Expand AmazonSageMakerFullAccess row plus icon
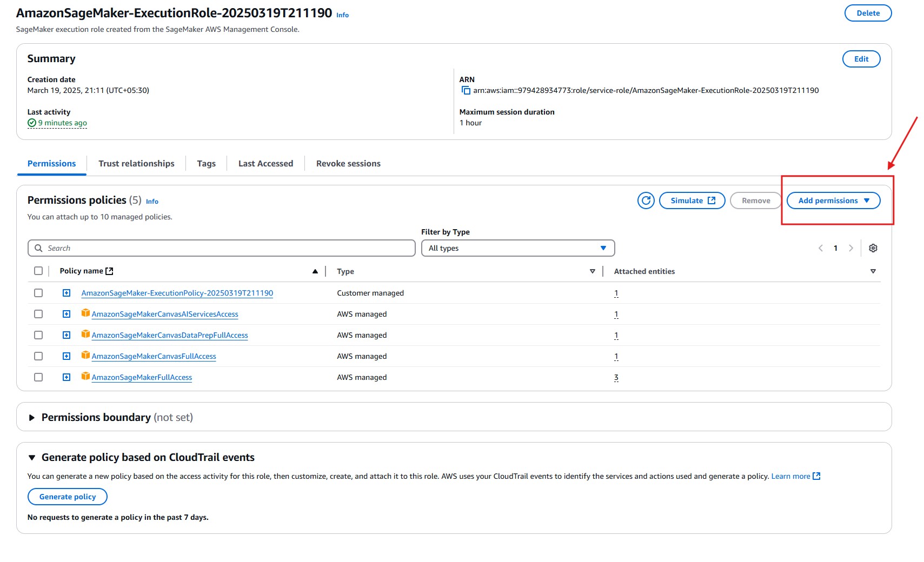The height and width of the screenshot is (562, 924). 67,377
